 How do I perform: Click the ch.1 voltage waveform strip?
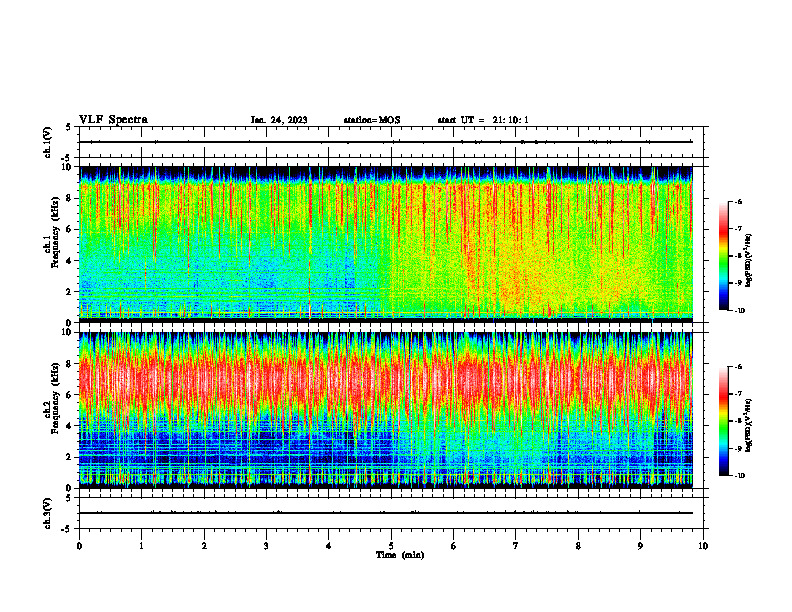pyautogui.click(x=391, y=142)
